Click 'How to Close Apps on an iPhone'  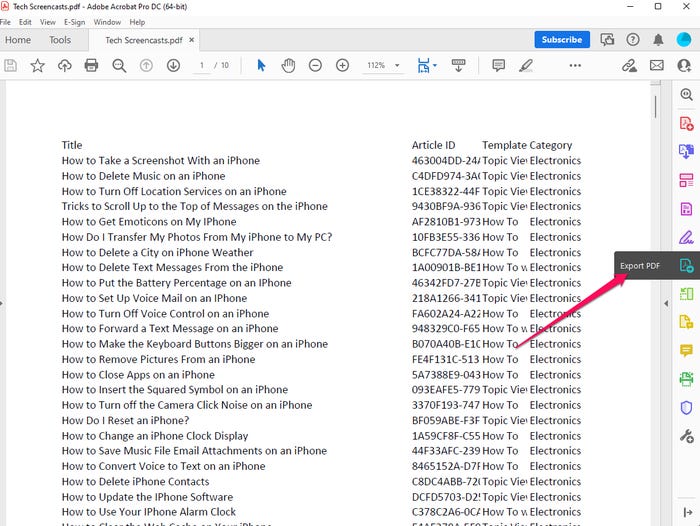pyautogui.click(x=138, y=375)
